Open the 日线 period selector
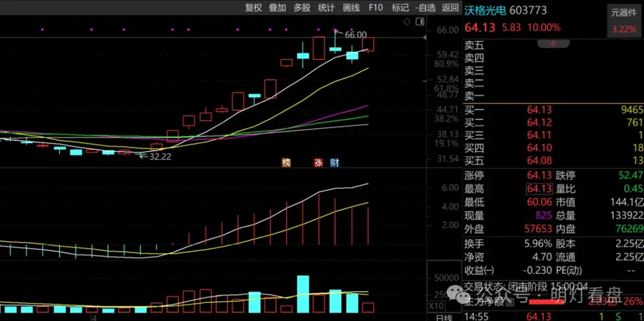 coord(444,318)
